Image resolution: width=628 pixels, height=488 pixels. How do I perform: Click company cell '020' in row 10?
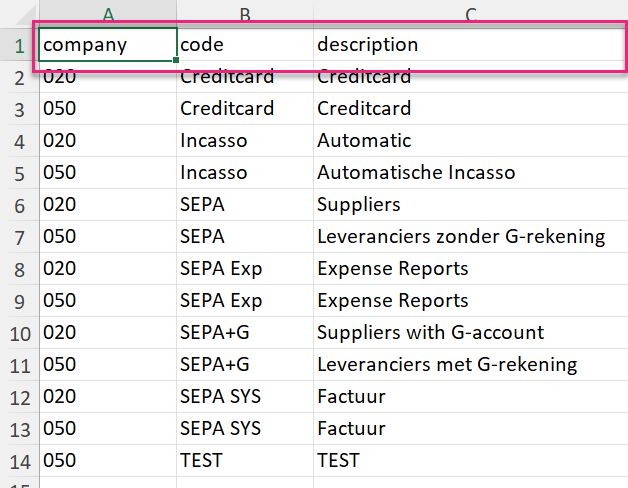108,333
